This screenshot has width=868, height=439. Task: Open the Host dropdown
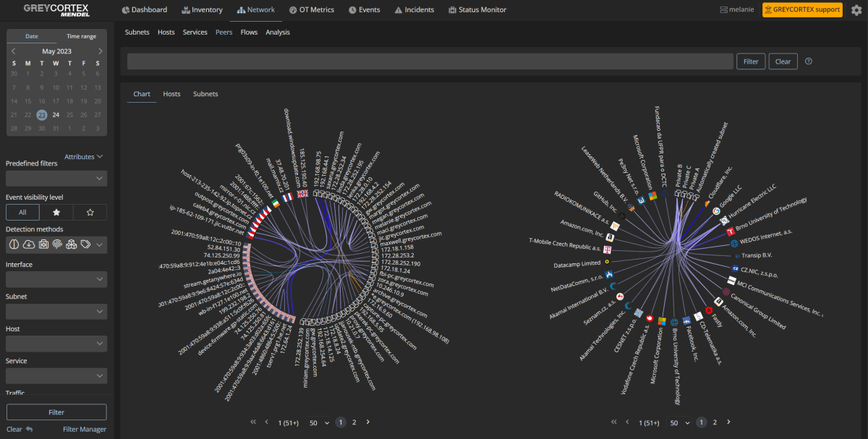pyautogui.click(x=56, y=344)
